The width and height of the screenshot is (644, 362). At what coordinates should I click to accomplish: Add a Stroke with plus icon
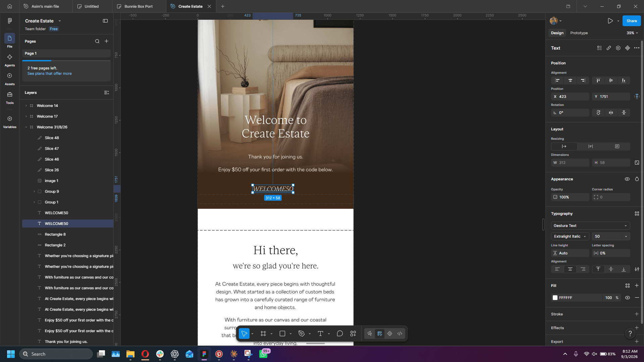(637, 314)
